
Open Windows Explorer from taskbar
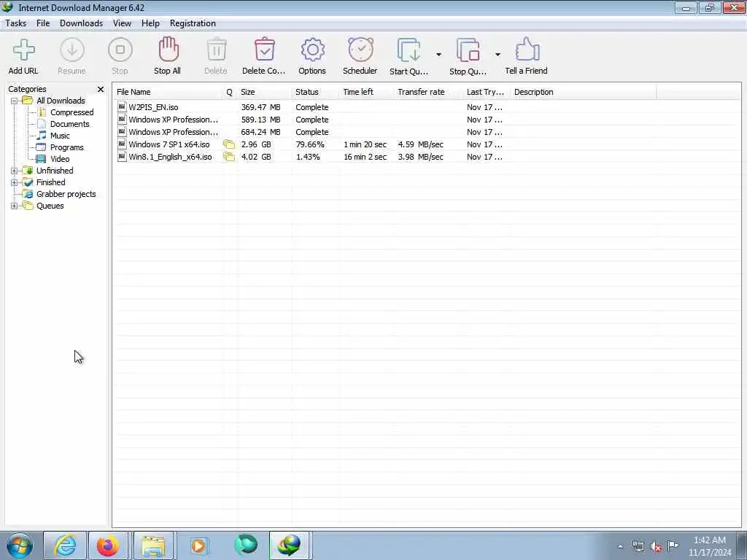coord(153,545)
